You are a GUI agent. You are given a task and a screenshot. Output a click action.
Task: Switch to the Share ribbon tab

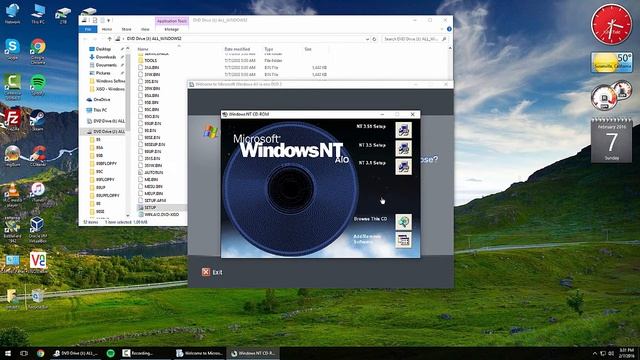(127, 29)
